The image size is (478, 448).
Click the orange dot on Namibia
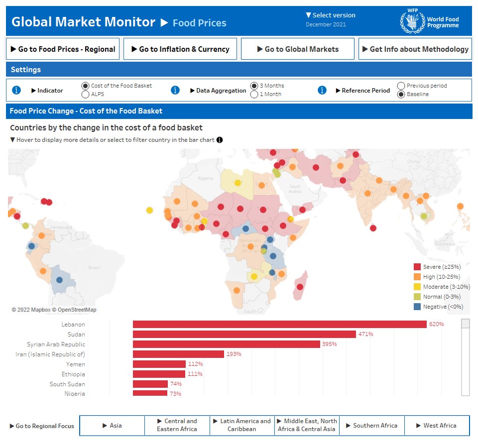pos(237,290)
